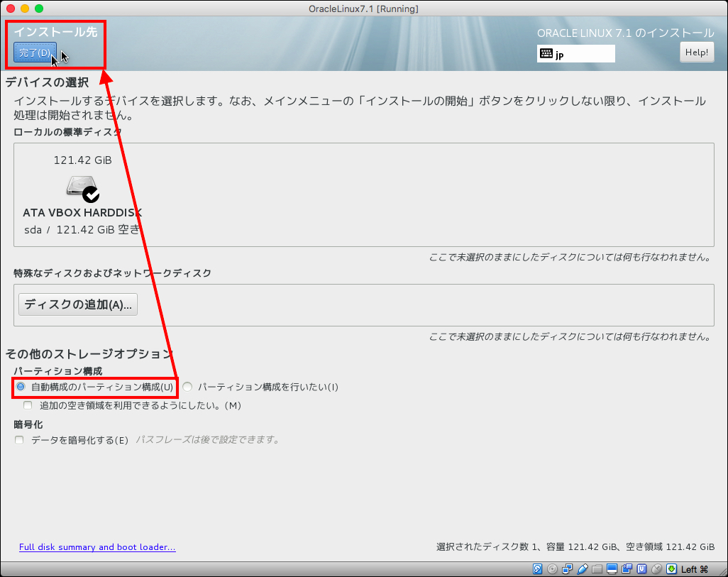This screenshot has height=577, width=728.
Task: Open the Help! button
Action: point(696,53)
